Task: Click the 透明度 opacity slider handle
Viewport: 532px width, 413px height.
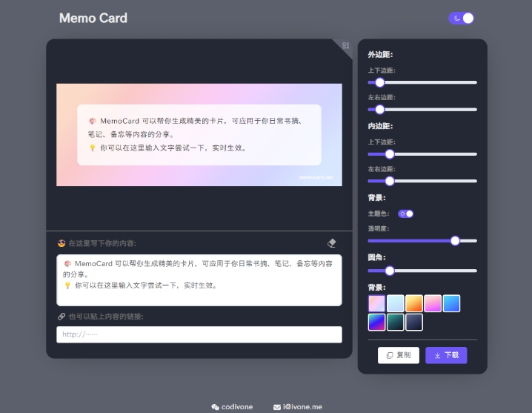Action: click(x=455, y=240)
